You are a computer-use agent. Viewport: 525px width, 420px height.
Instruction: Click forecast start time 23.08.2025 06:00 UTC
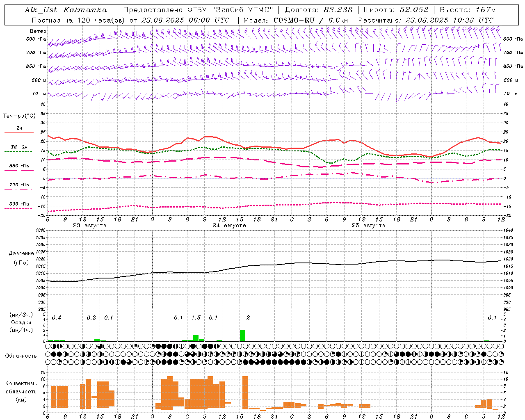point(185,20)
